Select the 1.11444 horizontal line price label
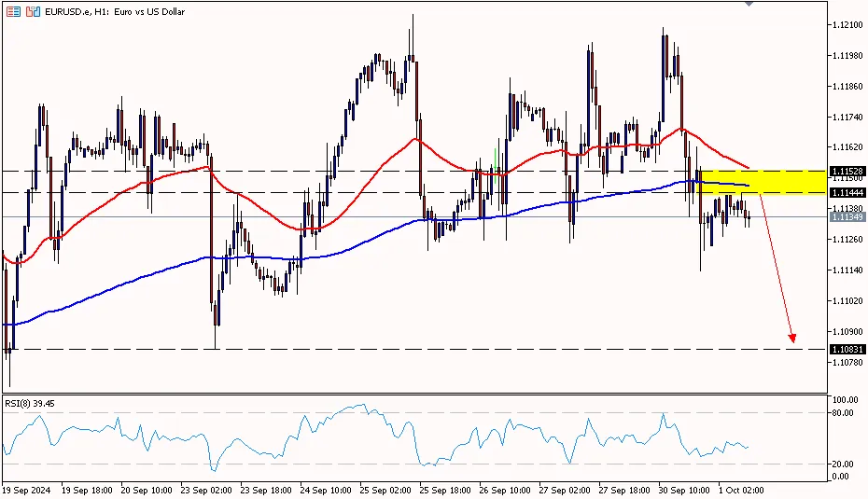The height and width of the screenshot is (499, 868). tap(847, 192)
